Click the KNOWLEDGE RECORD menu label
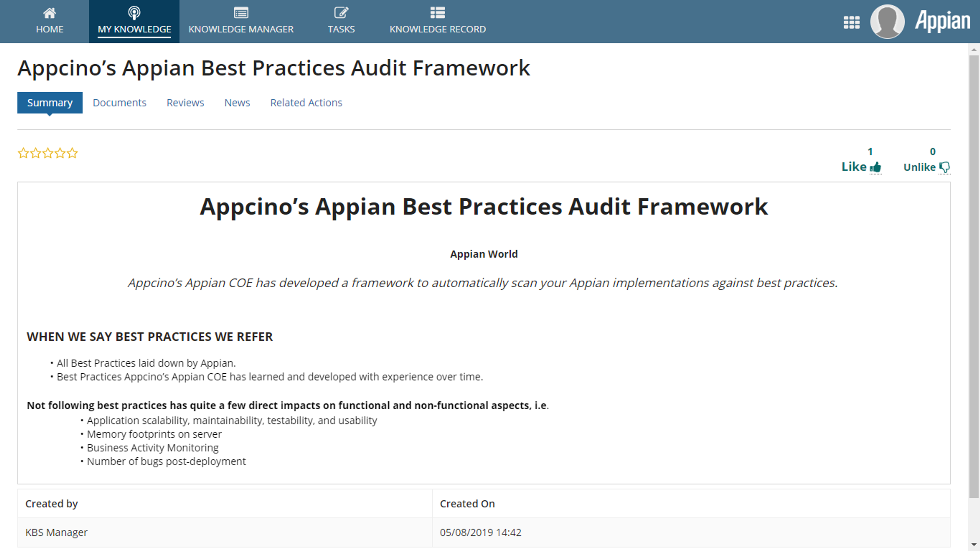980x551 pixels. [x=437, y=29]
